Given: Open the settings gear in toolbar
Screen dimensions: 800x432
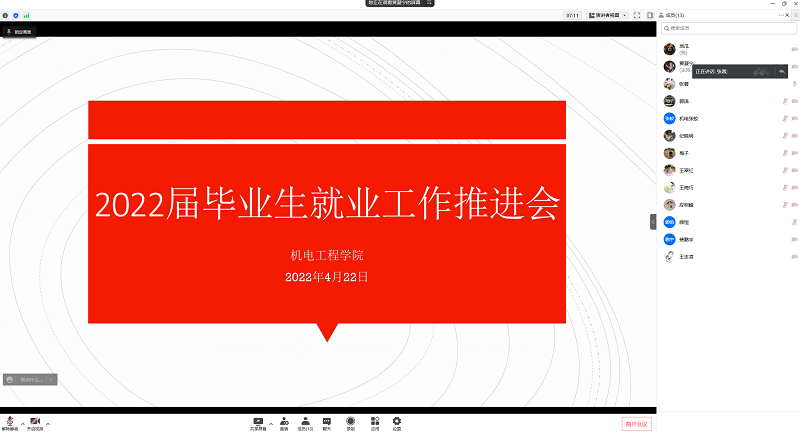Looking at the screenshot, I should 397,422.
